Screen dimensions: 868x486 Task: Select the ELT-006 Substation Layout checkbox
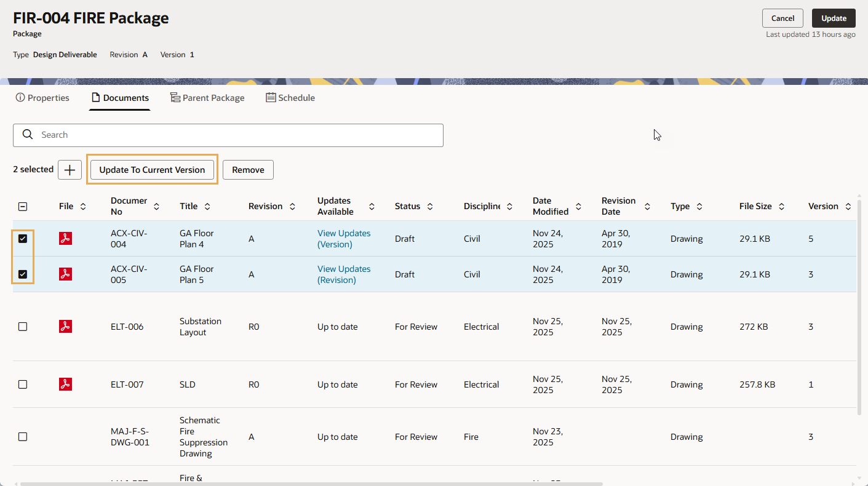[x=23, y=327]
